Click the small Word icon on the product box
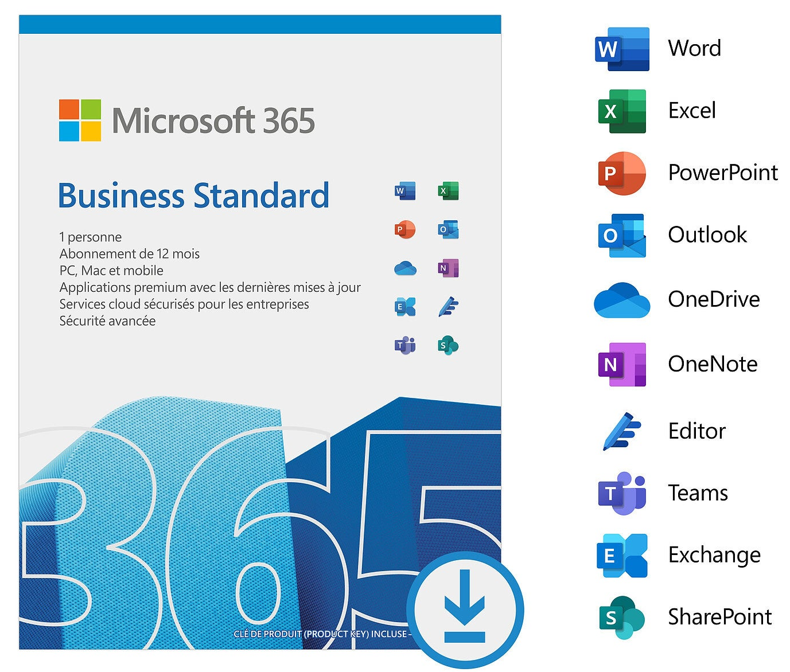Screen dimensions: 790x672 coord(405,191)
